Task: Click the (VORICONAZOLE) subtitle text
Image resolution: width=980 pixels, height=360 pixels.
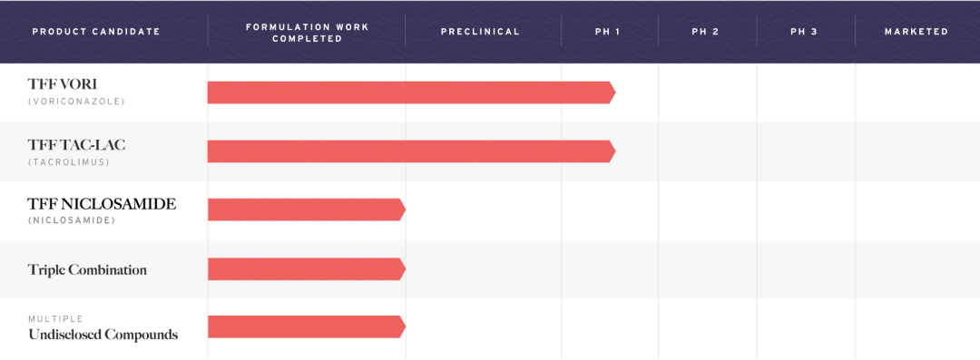Action: (x=76, y=102)
